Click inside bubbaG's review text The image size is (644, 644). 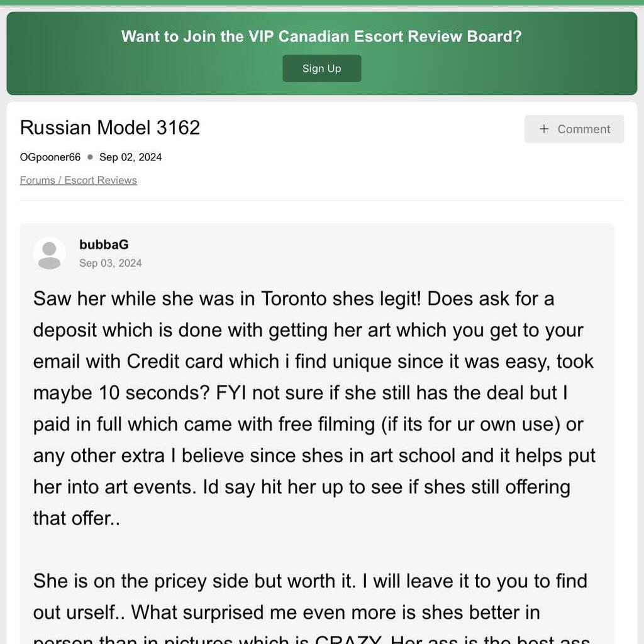313,408
